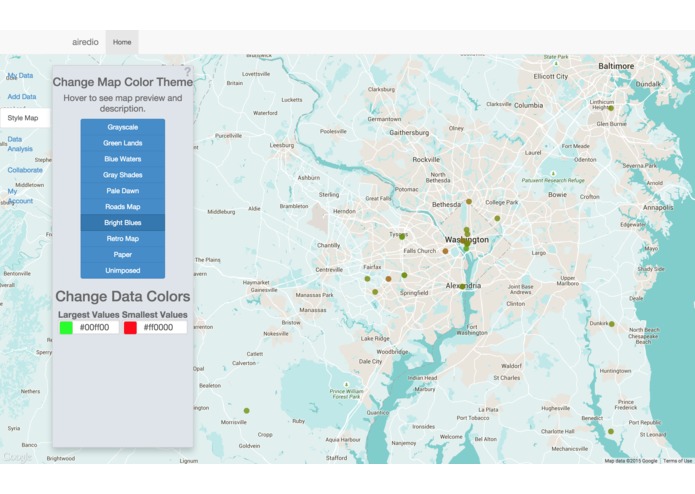The height and width of the screenshot is (494, 695).
Task: Click the Patuxent Research Refuge label
Action: tap(553, 180)
